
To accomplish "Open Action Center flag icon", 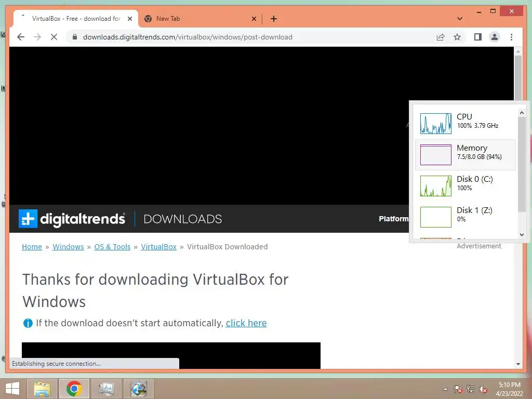I will 458,389.
